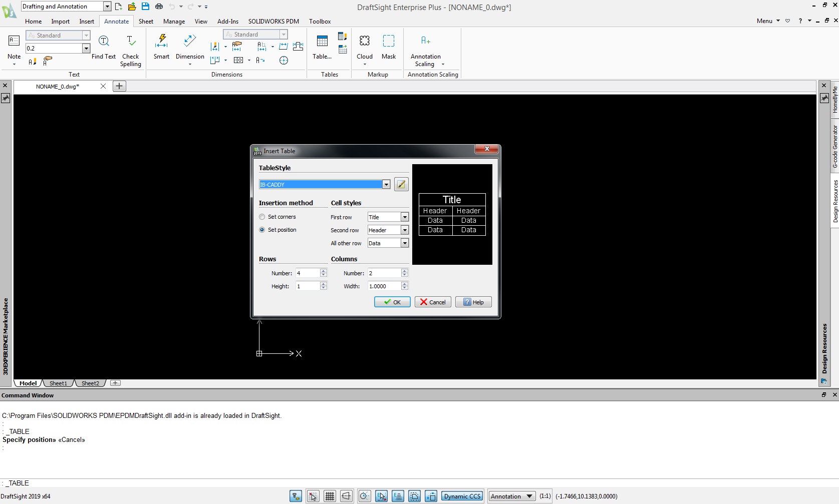839x504 pixels.
Task: Open the Find Text tool
Action: [104, 42]
